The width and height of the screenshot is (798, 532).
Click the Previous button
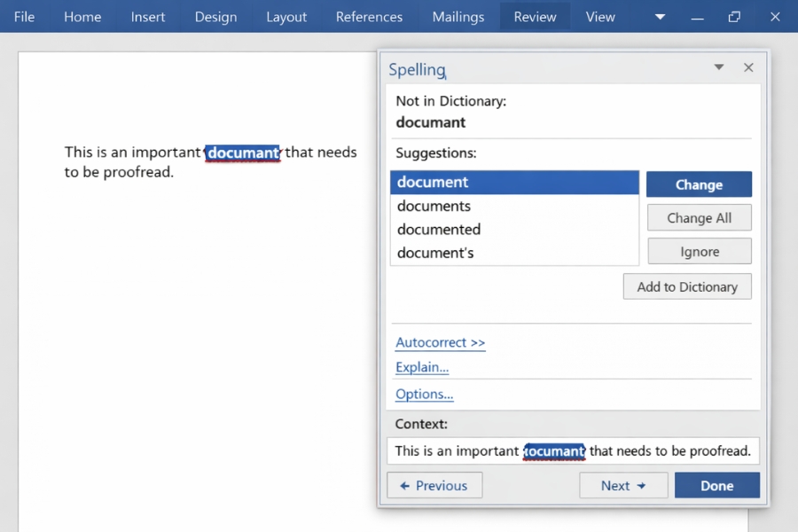(434, 485)
